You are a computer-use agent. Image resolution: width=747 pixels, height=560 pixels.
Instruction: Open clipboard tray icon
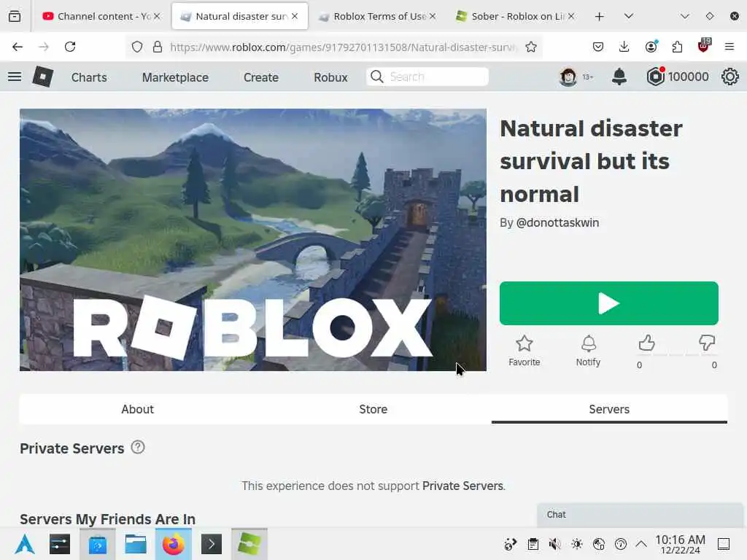click(x=533, y=543)
